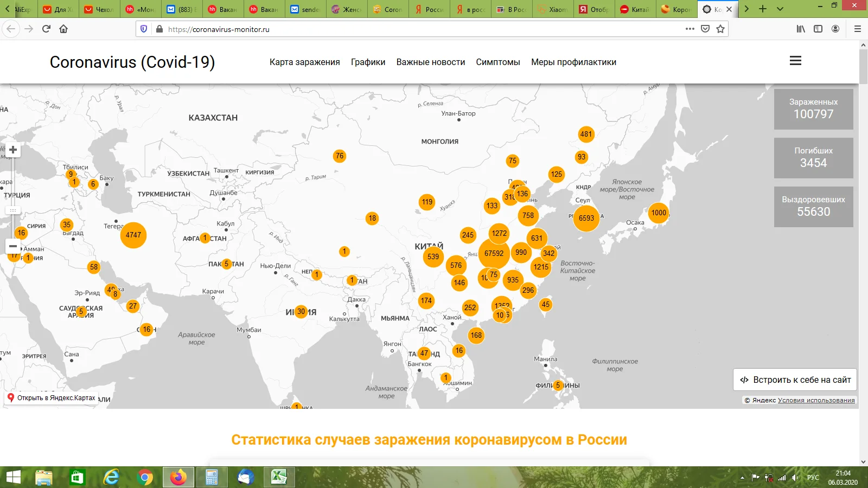868x488 pixels.
Task: Open the Firefox application menu
Action: point(857,29)
